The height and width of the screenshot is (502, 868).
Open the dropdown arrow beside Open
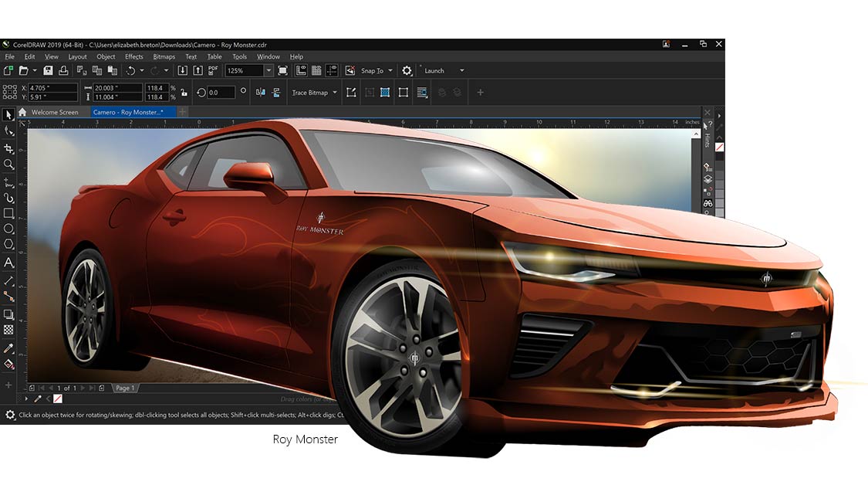coord(34,71)
